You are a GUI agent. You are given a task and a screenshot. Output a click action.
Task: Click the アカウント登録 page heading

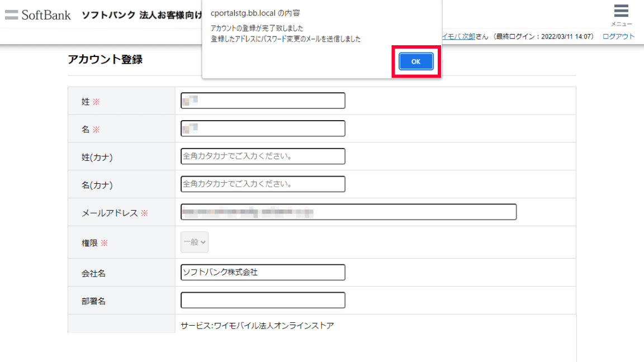tap(105, 59)
